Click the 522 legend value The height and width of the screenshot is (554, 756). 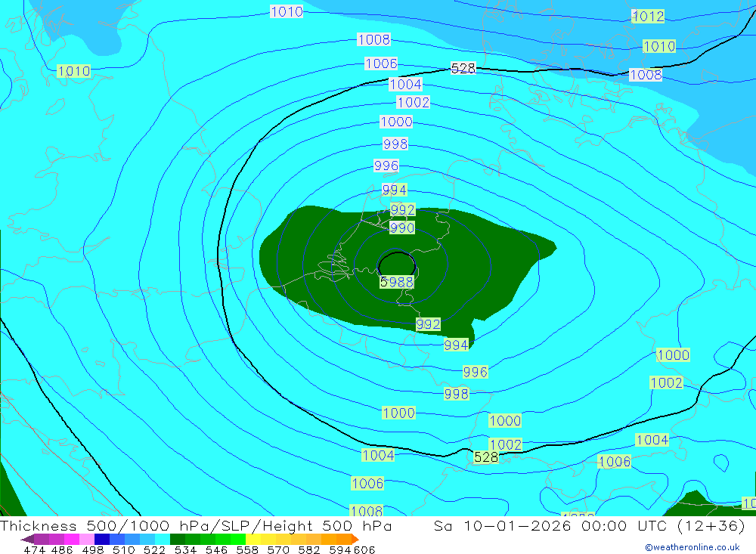[x=154, y=549]
